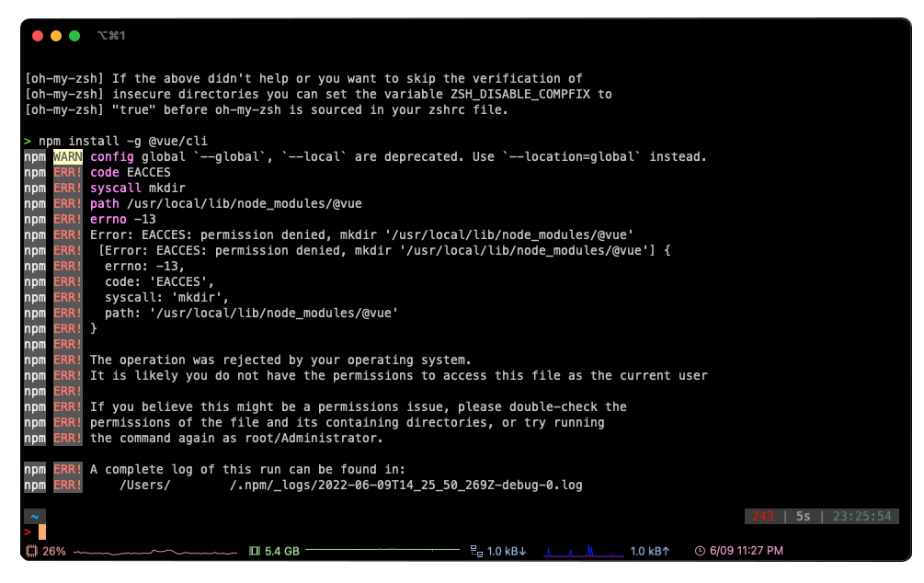924x583 pixels.
Task: Click the 23:25:54 timestamp
Action: tap(862, 517)
